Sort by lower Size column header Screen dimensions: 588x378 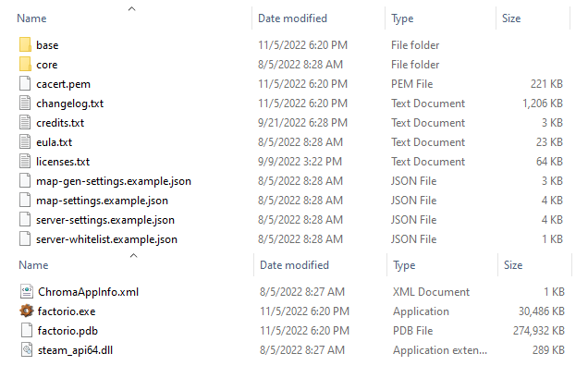click(x=512, y=265)
